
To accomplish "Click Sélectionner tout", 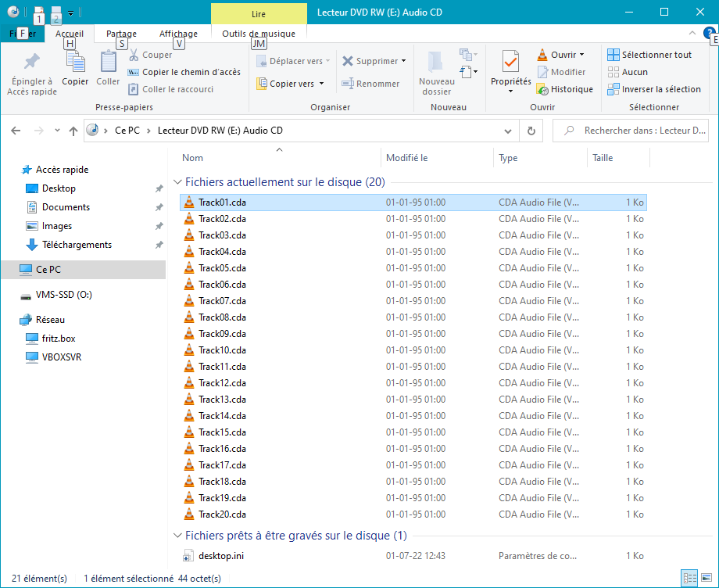I will click(x=649, y=55).
